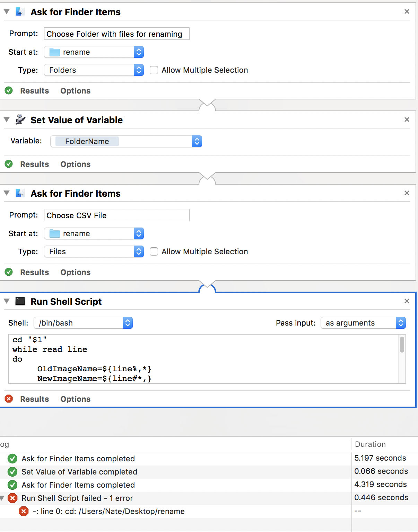Remove the Set Value of Variable action
Viewport: 418px width, 532px height.
pyautogui.click(x=407, y=119)
